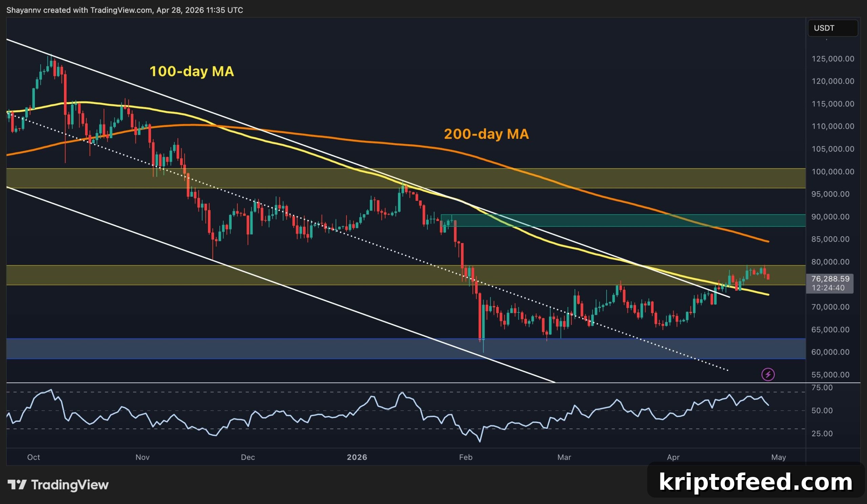
Task: Select the Nov marker on time axis
Action: (143, 457)
